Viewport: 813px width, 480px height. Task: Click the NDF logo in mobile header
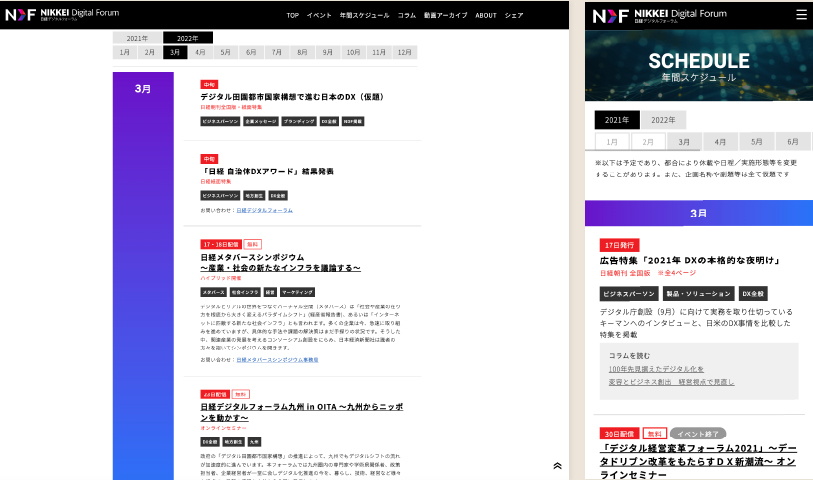[x=660, y=16]
